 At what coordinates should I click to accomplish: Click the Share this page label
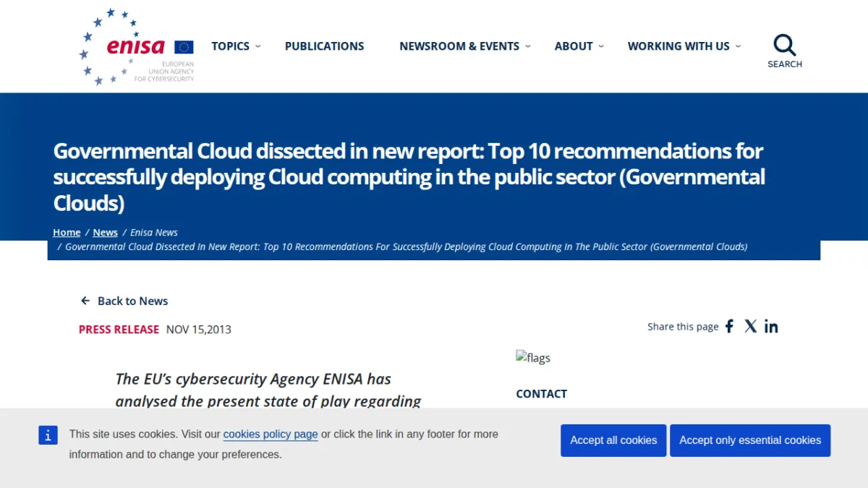[683, 327]
